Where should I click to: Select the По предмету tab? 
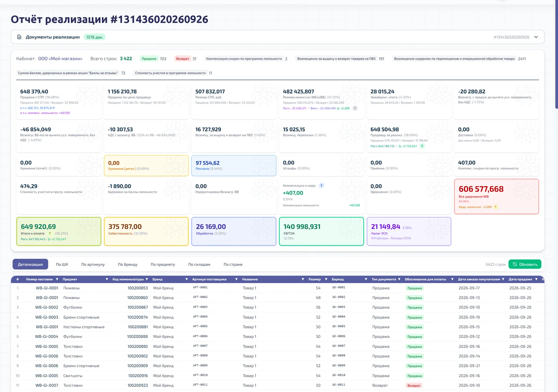163,264
